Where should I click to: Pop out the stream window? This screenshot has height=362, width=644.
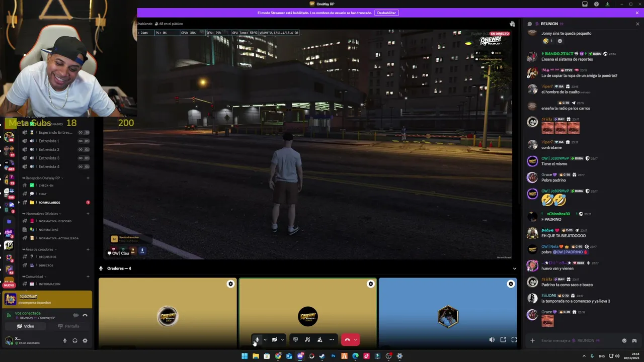pyautogui.click(x=503, y=340)
